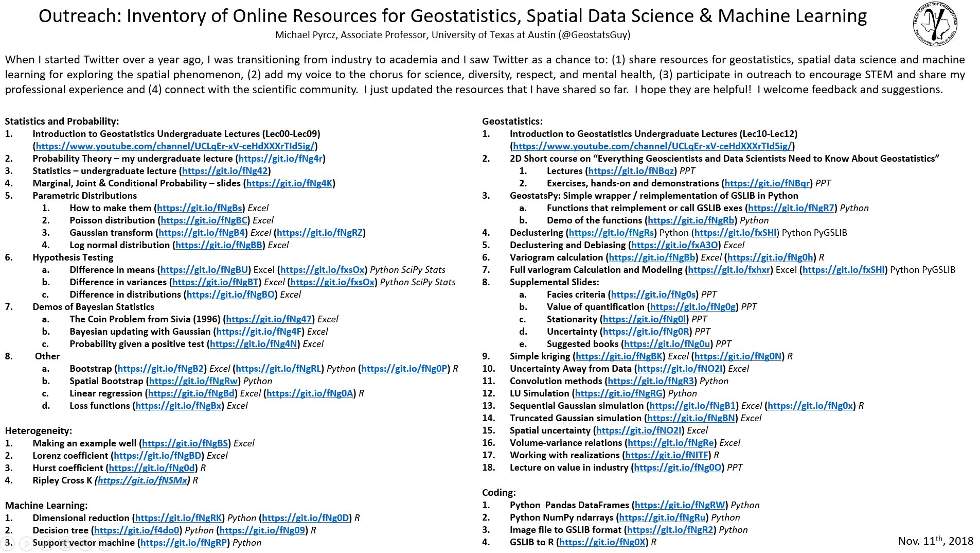Image resolution: width=980 pixels, height=553 pixels.
Task: Open the Ripley Cross K link
Action: click(142, 480)
